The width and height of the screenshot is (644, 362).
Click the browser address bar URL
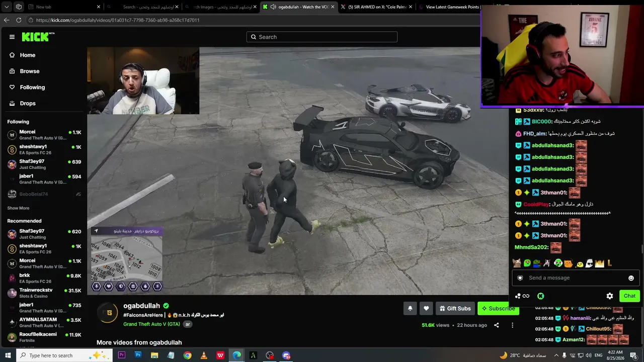(x=118, y=20)
